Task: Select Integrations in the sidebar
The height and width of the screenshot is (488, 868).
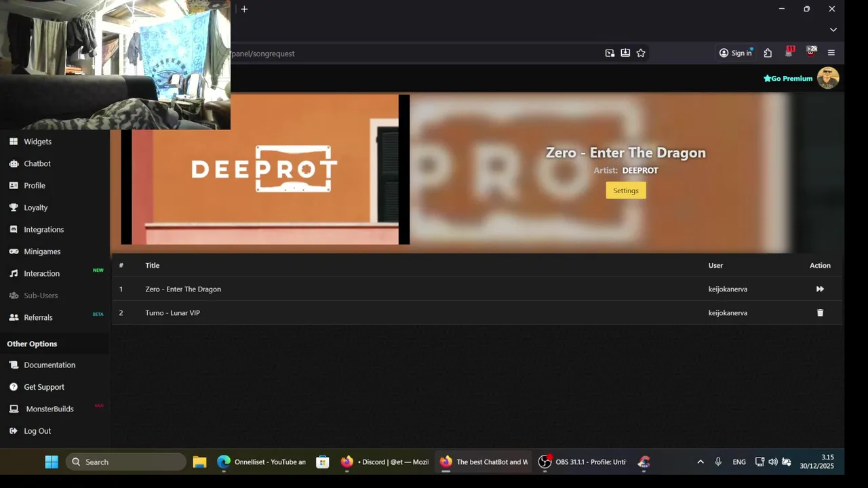Action: [x=44, y=230]
